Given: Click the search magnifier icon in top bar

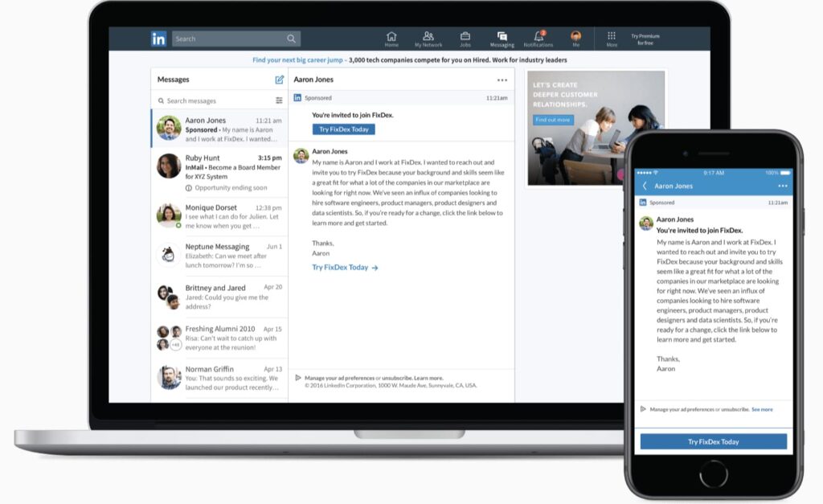Looking at the screenshot, I should pos(291,39).
